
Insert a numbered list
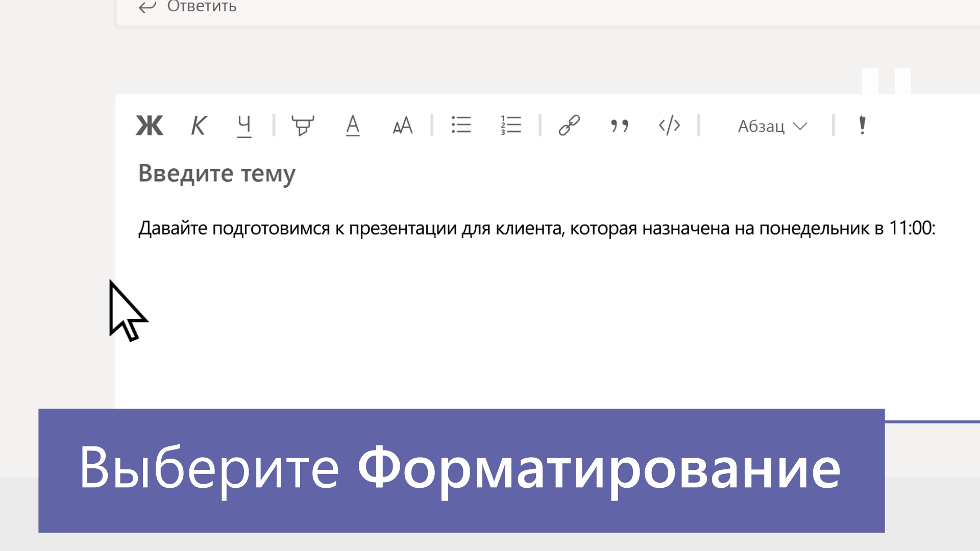[x=511, y=125]
